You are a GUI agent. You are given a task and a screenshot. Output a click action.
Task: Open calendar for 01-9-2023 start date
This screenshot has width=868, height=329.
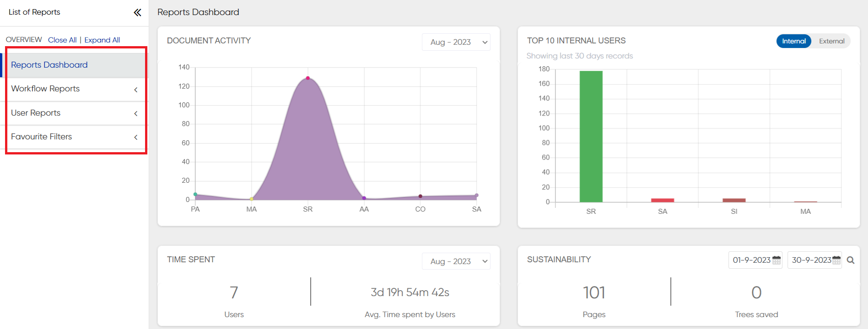coord(776,260)
